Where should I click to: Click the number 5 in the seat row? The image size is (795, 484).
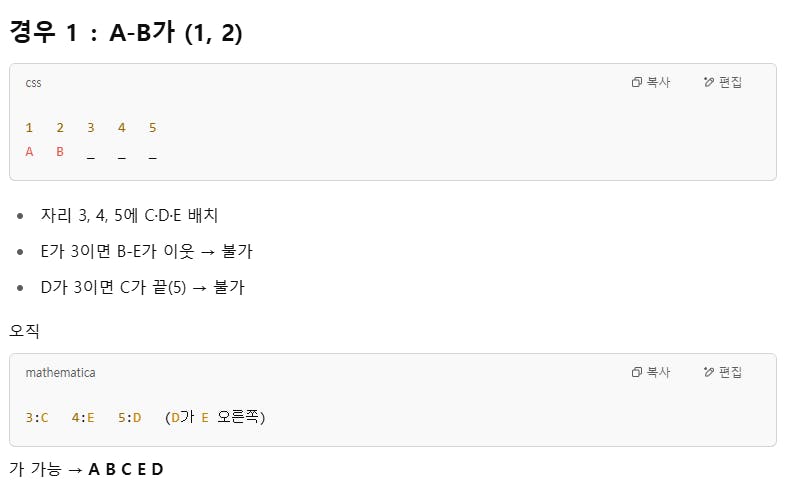[x=153, y=128]
